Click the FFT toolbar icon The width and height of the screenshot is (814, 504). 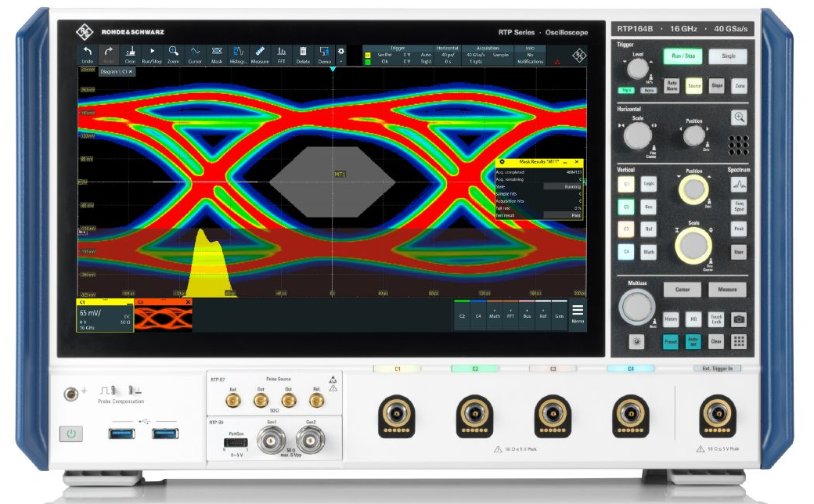click(282, 54)
